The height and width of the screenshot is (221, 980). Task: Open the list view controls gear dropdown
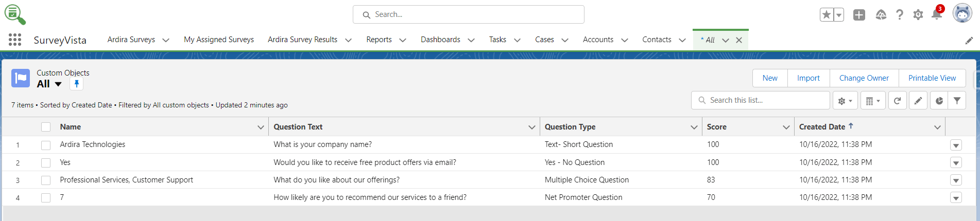coord(845,101)
